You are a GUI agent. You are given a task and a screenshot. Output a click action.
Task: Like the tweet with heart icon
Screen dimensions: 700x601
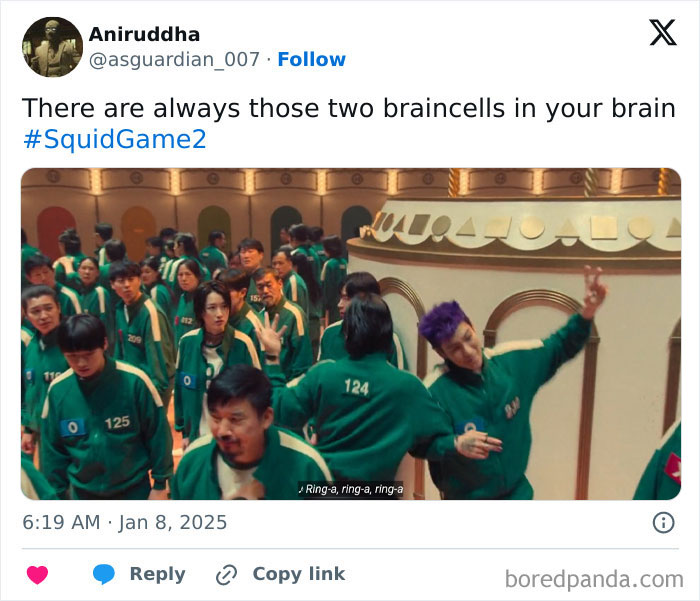[x=38, y=574]
